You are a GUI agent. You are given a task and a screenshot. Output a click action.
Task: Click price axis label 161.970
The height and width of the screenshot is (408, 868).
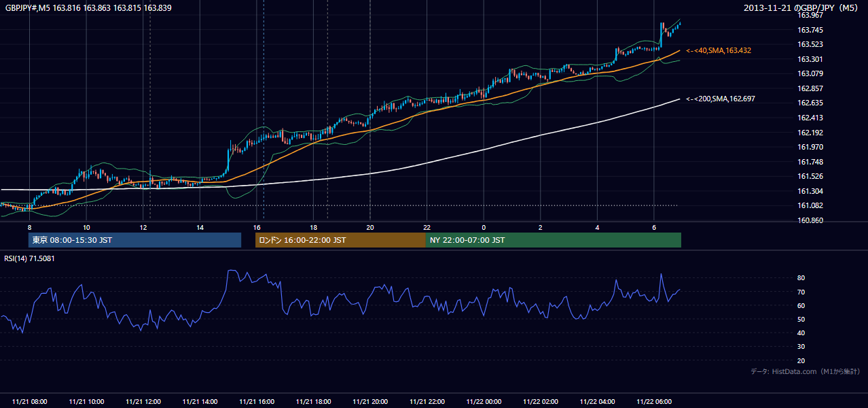coord(810,147)
